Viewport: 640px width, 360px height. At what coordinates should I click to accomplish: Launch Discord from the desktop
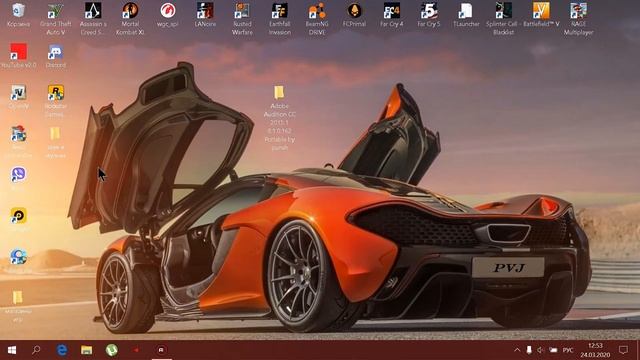click(56, 52)
